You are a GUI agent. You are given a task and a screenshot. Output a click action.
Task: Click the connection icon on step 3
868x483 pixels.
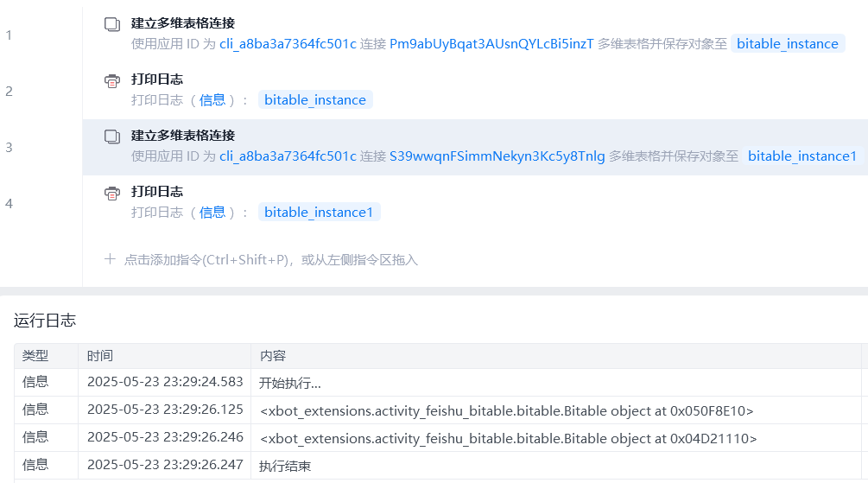tap(111, 137)
